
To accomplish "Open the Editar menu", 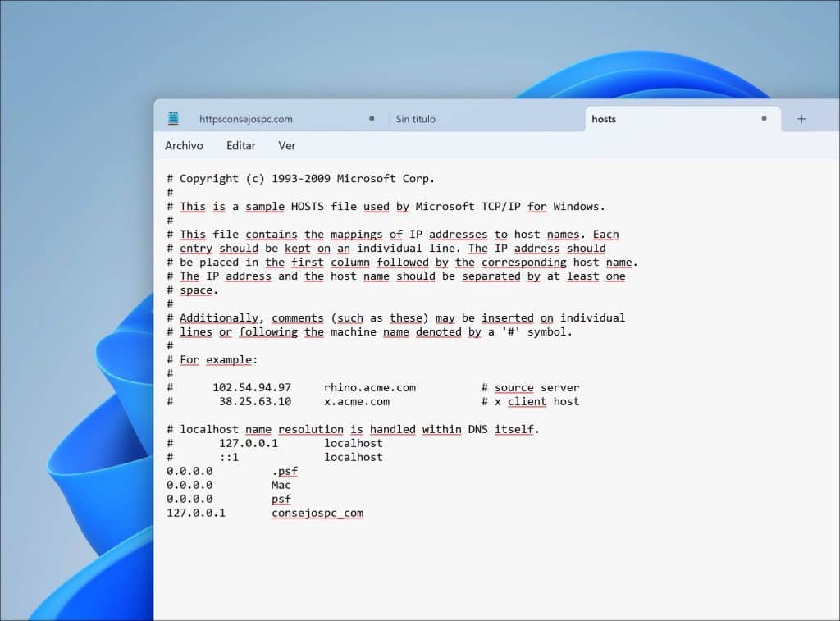I will click(x=240, y=146).
